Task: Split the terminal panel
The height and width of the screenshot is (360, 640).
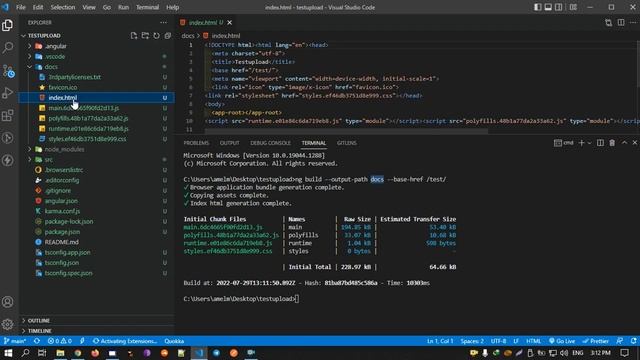Action: (x=600, y=143)
